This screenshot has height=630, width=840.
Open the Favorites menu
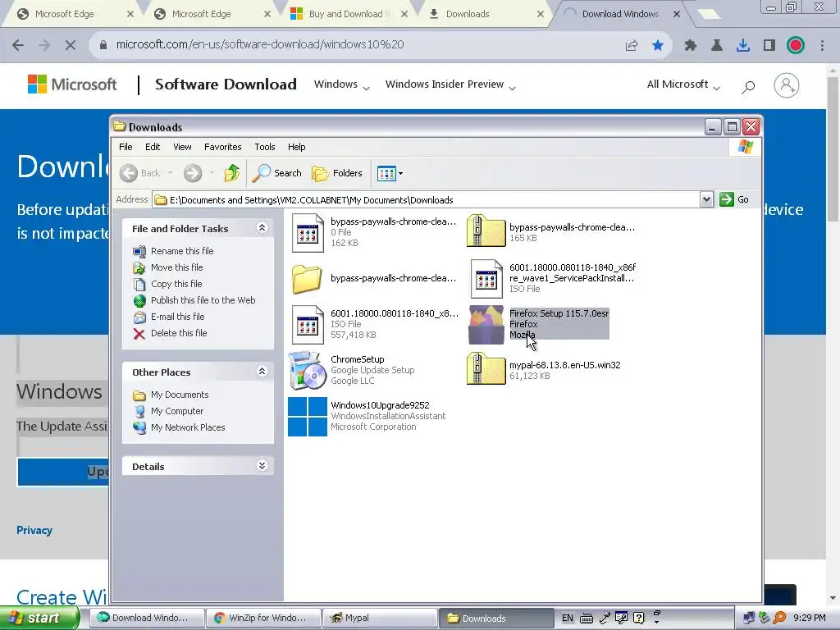tap(223, 147)
